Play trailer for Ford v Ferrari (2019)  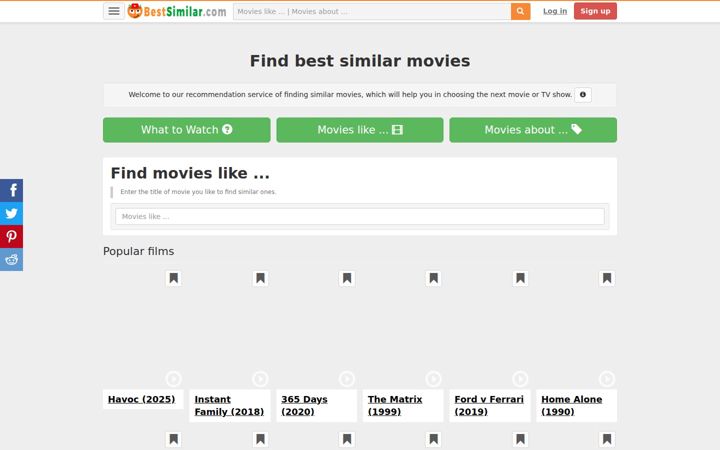[520, 379]
